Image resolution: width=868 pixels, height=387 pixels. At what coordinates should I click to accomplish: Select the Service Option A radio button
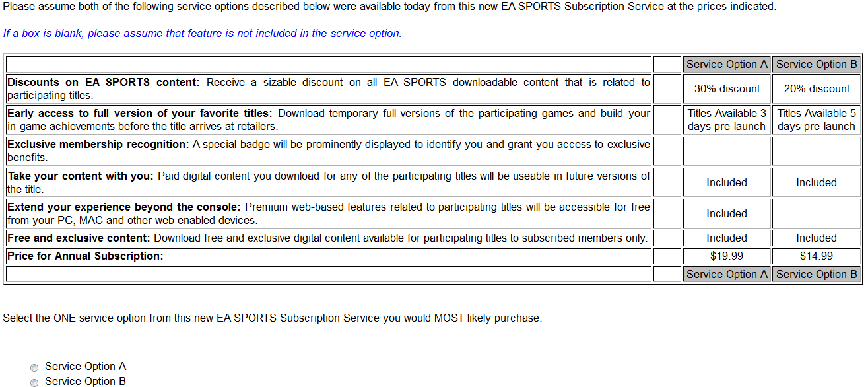click(34, 367)
